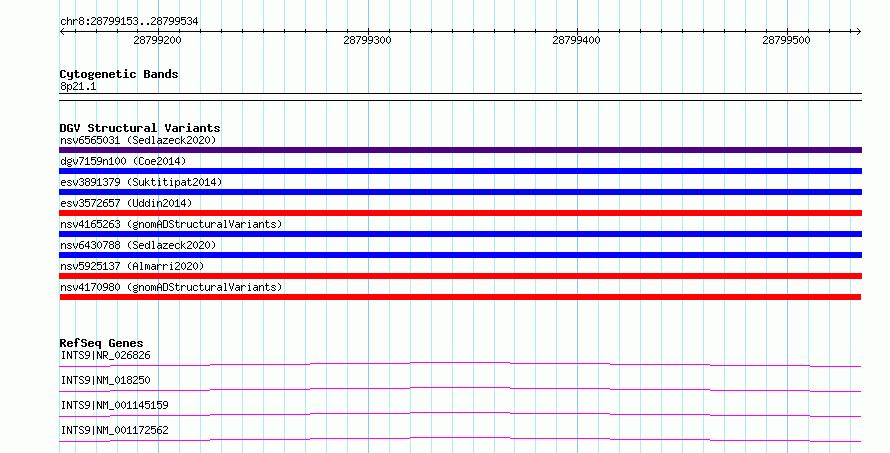
Task: Click the blue dgv7159n100 variant bar
Action: [460, 171]
